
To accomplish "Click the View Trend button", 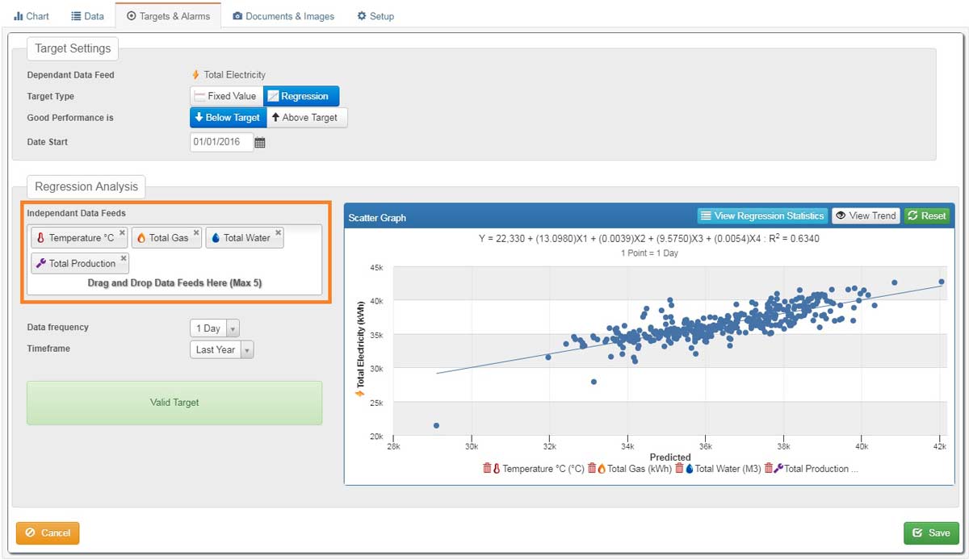I will (x=866, y=215).
